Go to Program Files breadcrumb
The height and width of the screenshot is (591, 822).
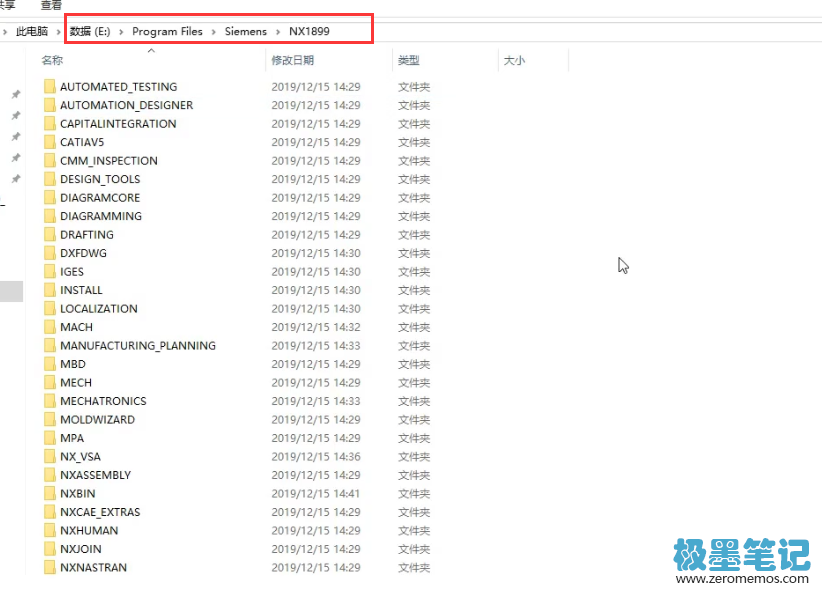tap(167, 31)
